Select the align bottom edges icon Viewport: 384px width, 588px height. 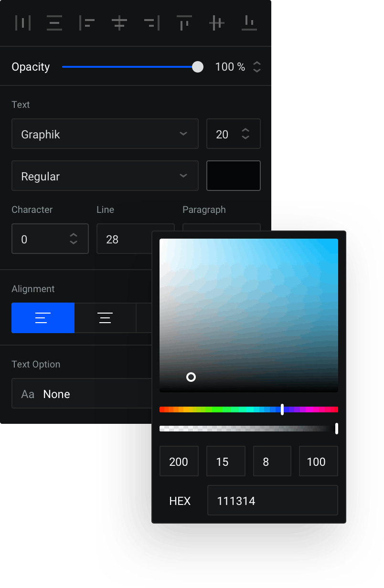(x=249, y=23)
